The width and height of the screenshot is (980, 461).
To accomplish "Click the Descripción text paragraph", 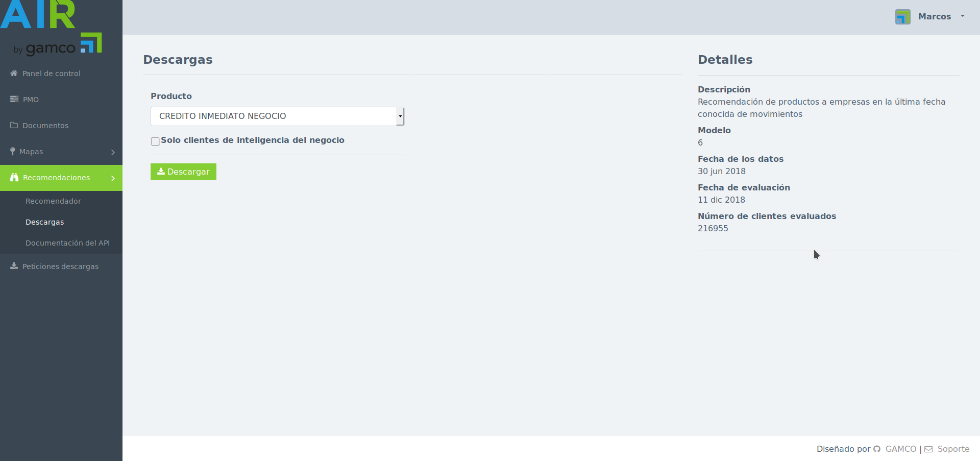I will pyautogui.click(x=821, y=108).
